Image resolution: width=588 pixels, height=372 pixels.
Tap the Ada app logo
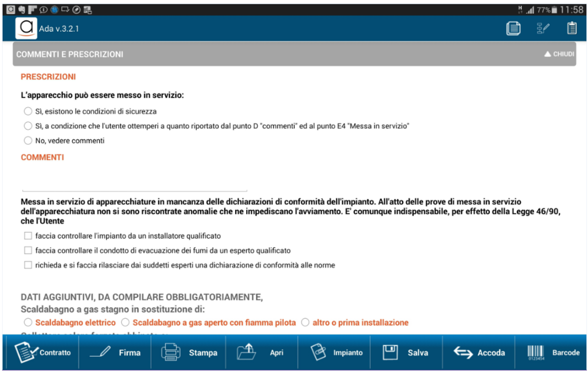[x=26, y=28]
